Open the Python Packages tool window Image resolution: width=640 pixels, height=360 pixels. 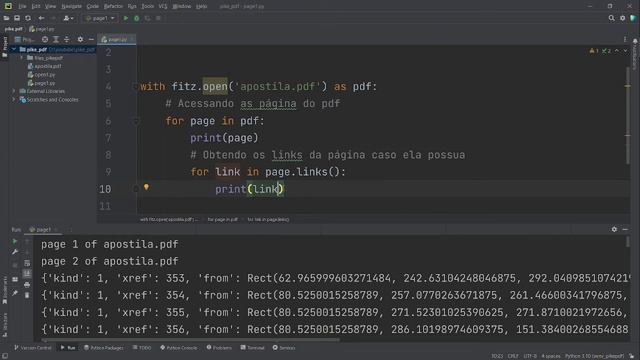[x=104, y=348]
